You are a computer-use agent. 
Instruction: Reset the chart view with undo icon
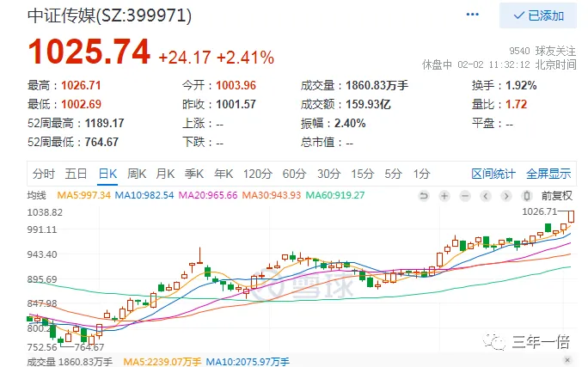(x=424, y=196)
